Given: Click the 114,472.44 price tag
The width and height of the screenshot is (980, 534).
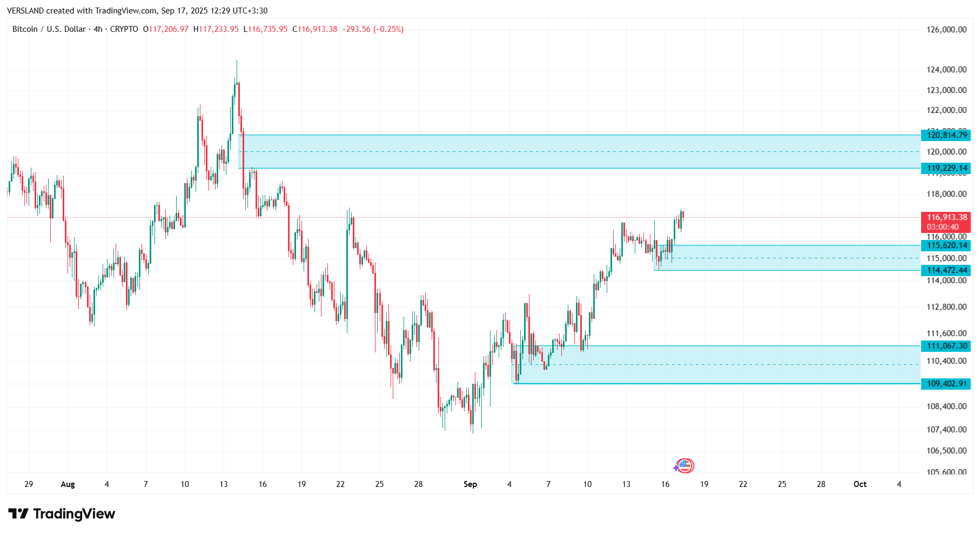Looking at the screenshot, I should (947, 270).
